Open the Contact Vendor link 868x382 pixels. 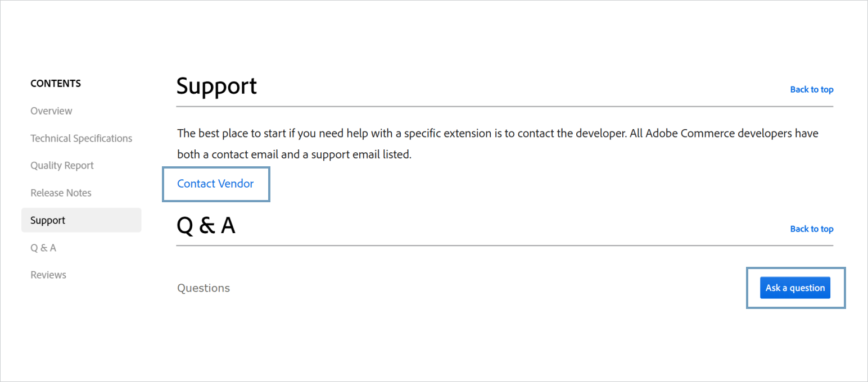[x=215, y=184]
